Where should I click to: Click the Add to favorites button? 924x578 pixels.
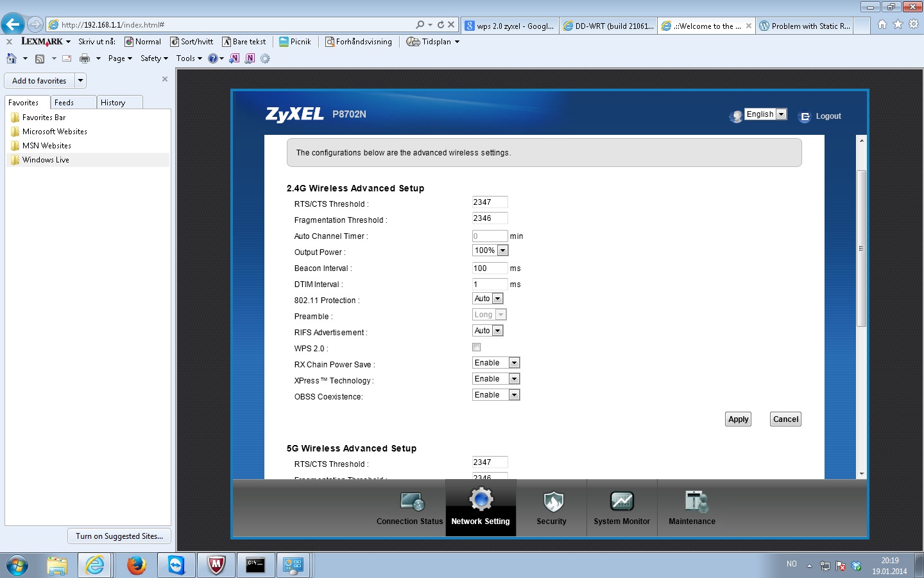[x=39, y=81]
